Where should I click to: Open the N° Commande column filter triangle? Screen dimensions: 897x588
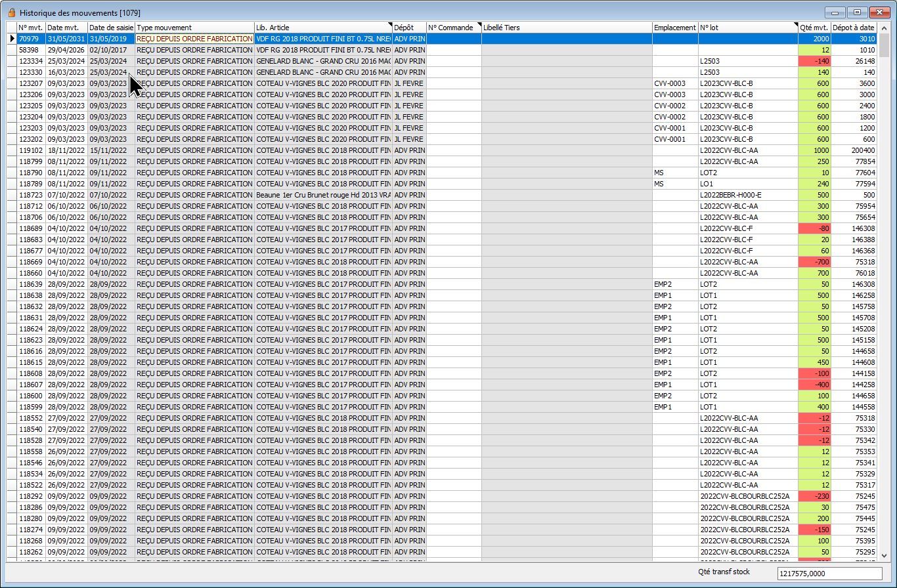479,25
